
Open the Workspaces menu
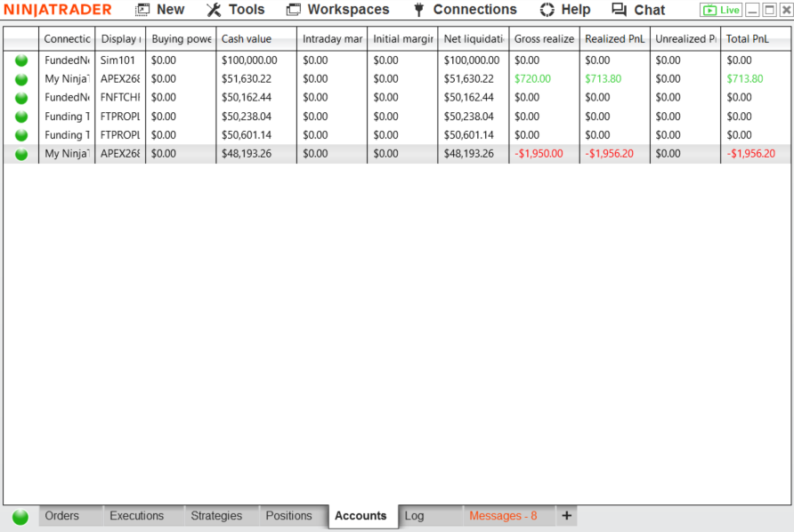[337, 10]
